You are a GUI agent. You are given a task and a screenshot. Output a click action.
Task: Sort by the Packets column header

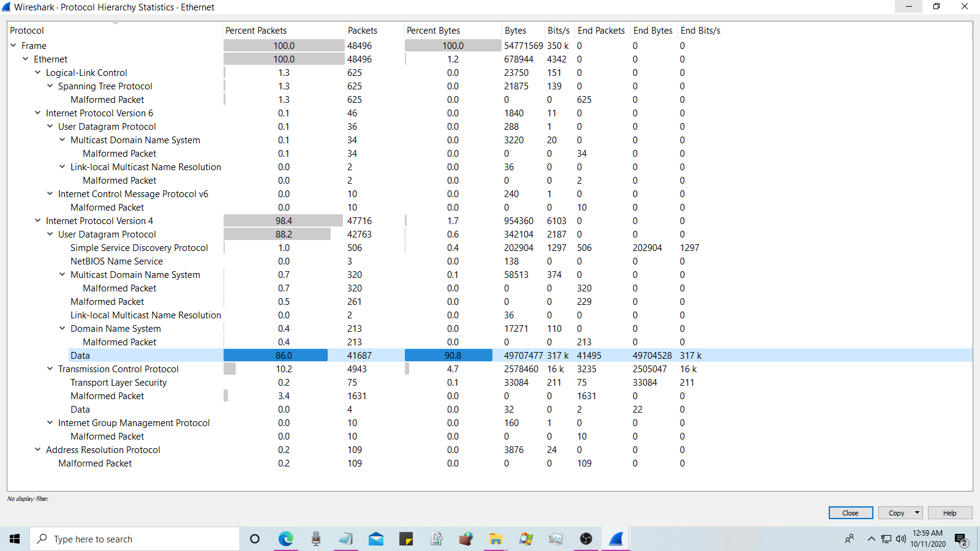tap(374, 31)
